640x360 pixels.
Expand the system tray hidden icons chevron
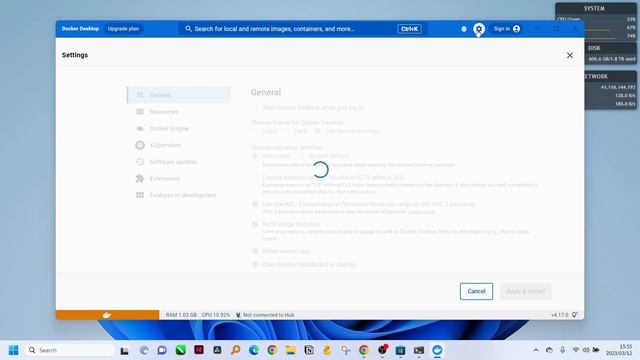[x=536, y=350]
